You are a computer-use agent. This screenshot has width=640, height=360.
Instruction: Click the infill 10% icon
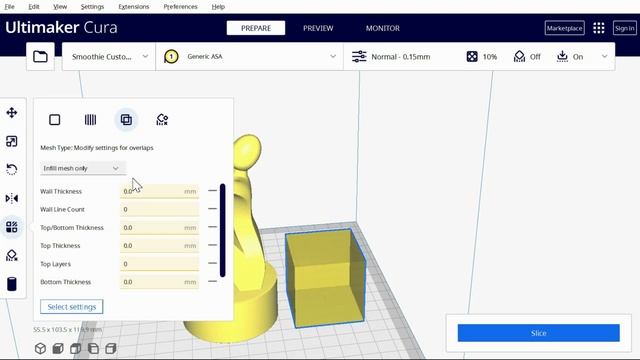472,56
